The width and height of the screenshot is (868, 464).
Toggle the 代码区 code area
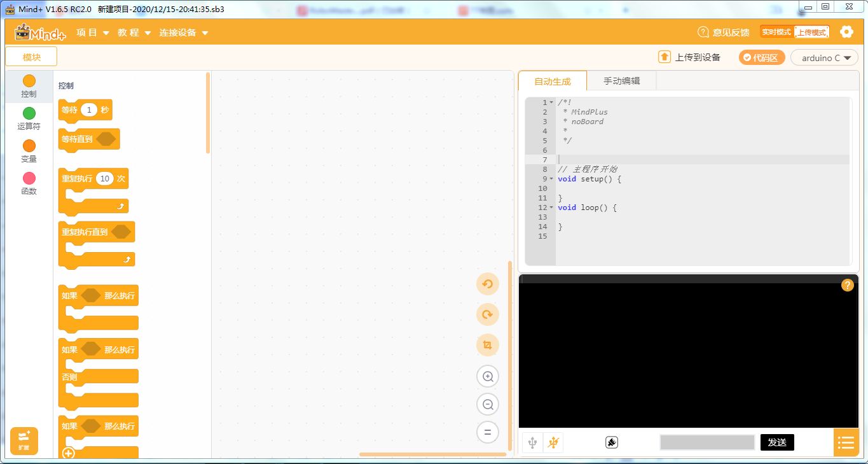(762, 57)
